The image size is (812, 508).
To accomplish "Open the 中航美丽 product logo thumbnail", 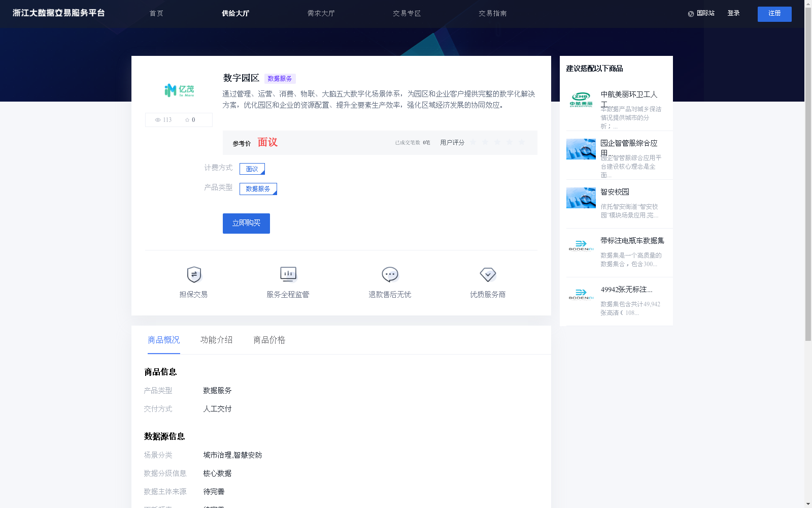I will pos(581,100).
